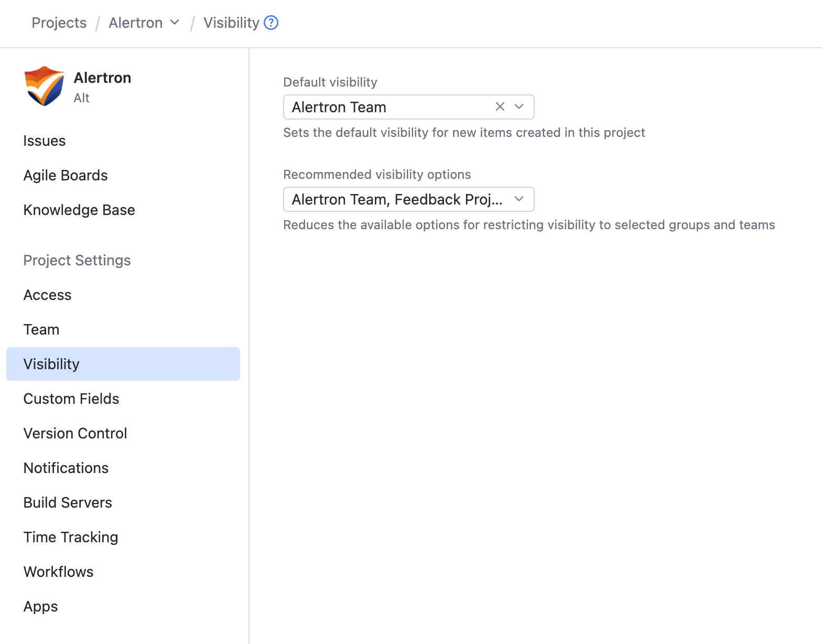Image resolution: width=822 pixels, height=644 pixels.
Task: Click the Alertron project shield logo
Action: (x=44, y=86)
